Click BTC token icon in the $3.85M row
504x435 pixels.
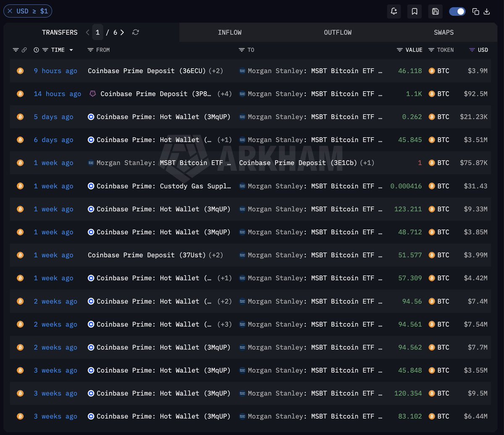click(431, 232)
